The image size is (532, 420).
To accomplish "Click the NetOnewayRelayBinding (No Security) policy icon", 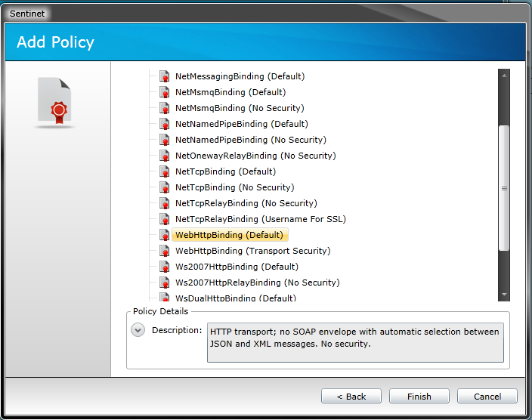I will pos(165,156).
